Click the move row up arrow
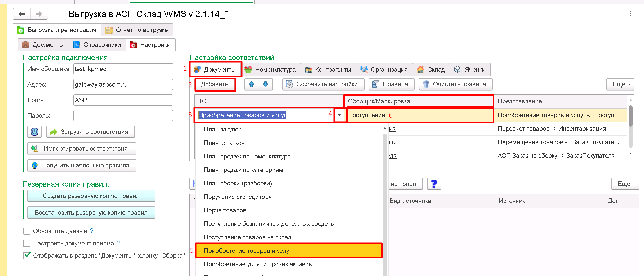The height and width of the screenshot is (276, 644). tap(252, 84)
